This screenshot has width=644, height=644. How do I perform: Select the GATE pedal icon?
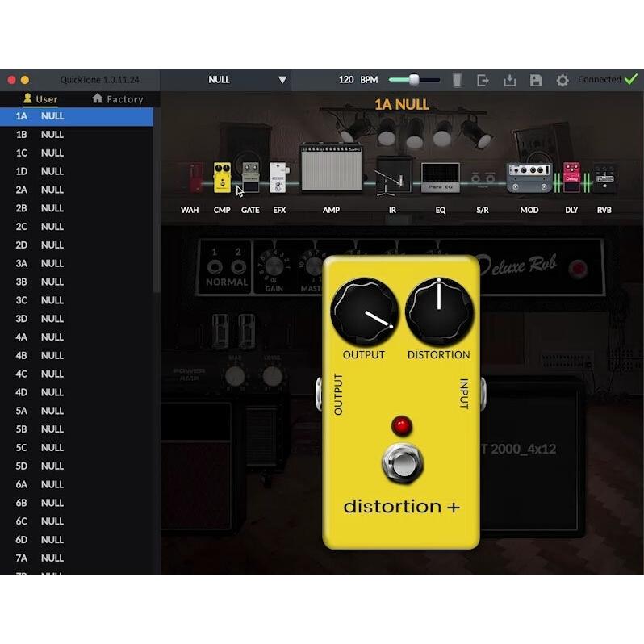coord(250,178)
